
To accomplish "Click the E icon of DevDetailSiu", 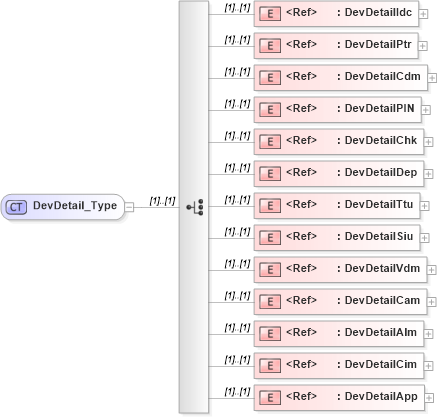I will tap(270, 238).
